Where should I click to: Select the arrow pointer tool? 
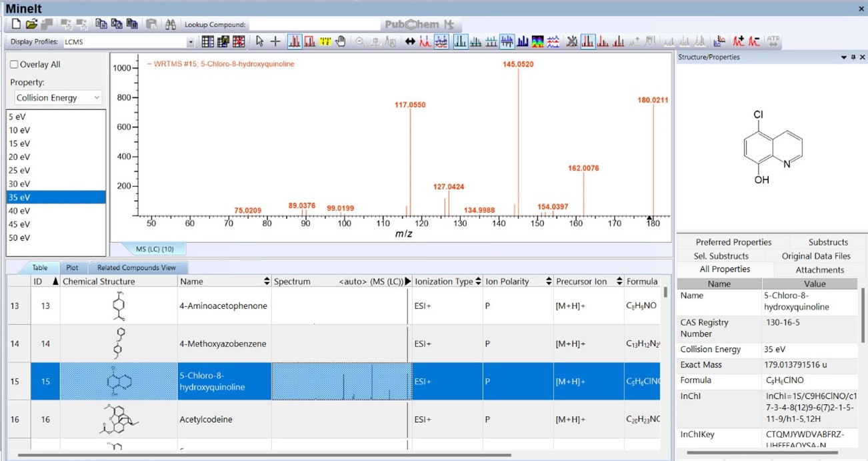click(259, 41)
